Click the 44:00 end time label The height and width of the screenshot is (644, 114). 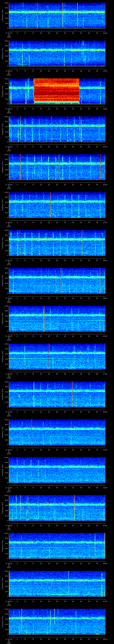(x=105, y=487)
